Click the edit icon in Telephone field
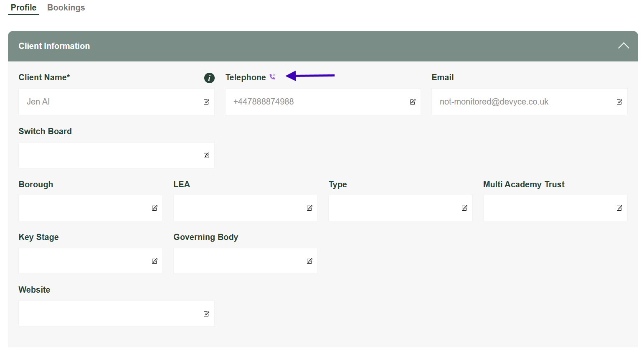This screenshot has height=352, width=644. click(x=413, y=102)
